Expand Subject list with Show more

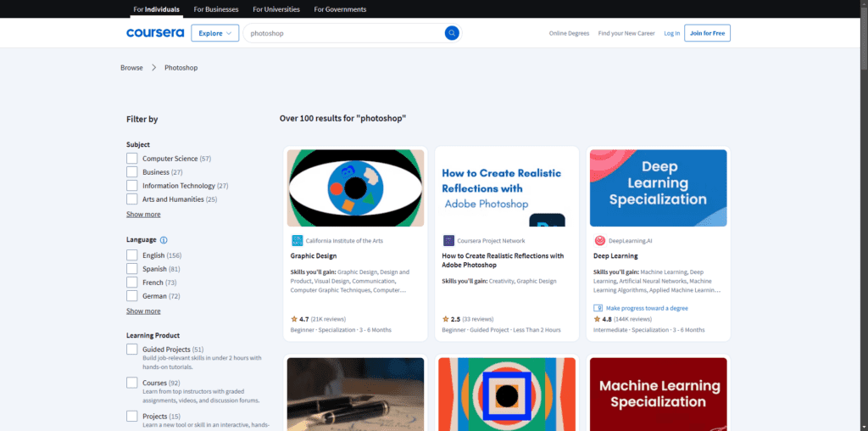pyautogui.click(x=143, y=215)
